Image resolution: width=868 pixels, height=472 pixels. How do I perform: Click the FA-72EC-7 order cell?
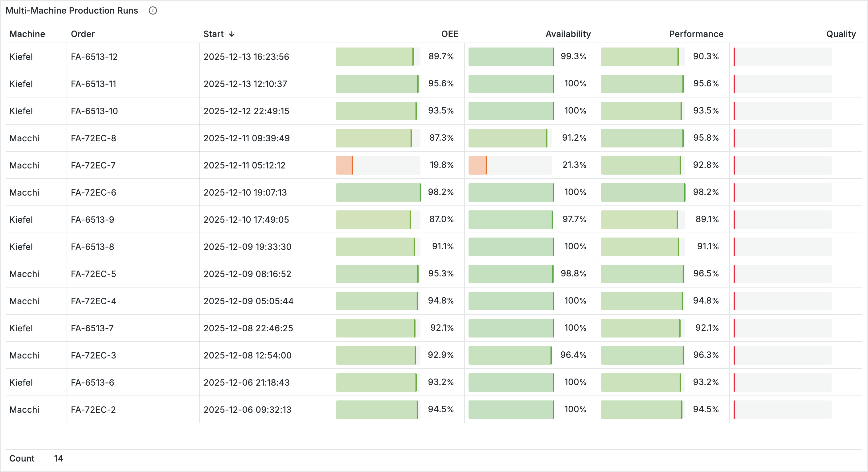tap(93, 165)
